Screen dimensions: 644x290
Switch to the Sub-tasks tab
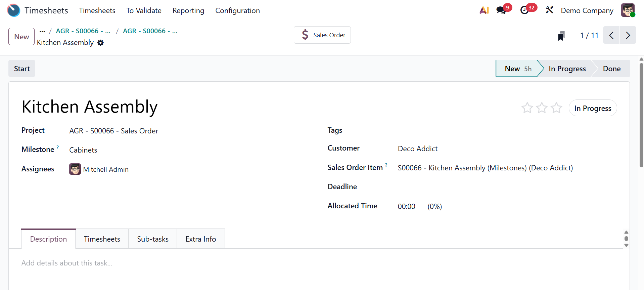pos(153,239)
